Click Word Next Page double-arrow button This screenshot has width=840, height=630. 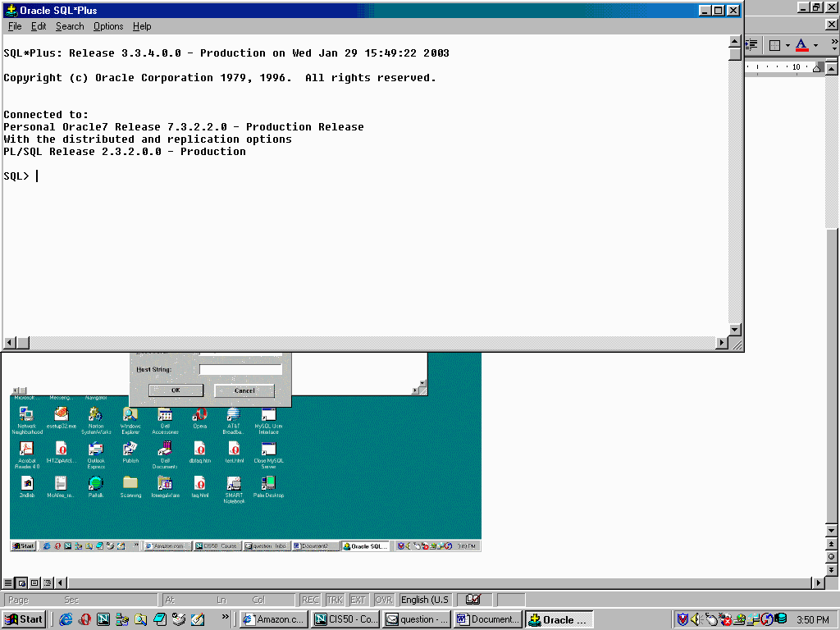[x=832, y=570]
